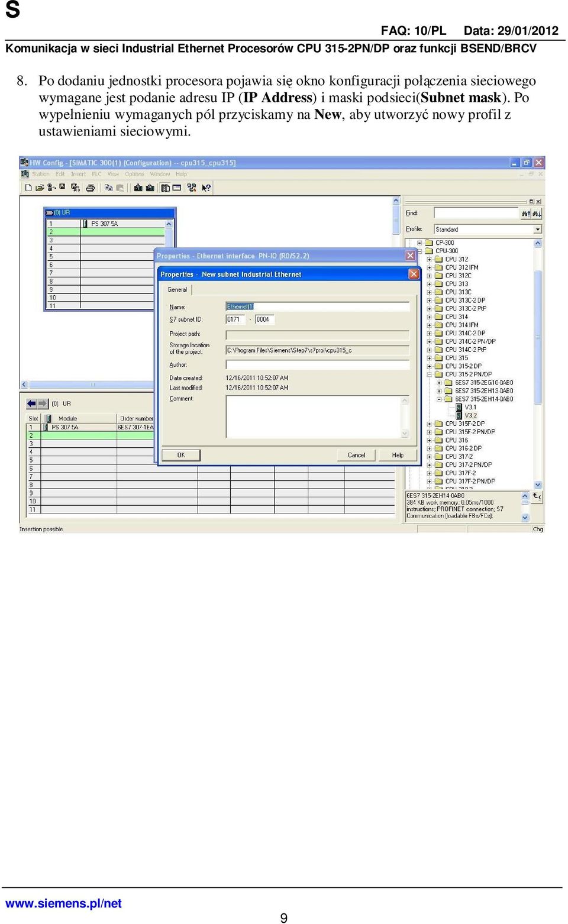Image resolution: width=568 pixels, height=924 pixels.
Task: Toggle the hardware Catalog toolbar icon
Action: pos(165,188)
